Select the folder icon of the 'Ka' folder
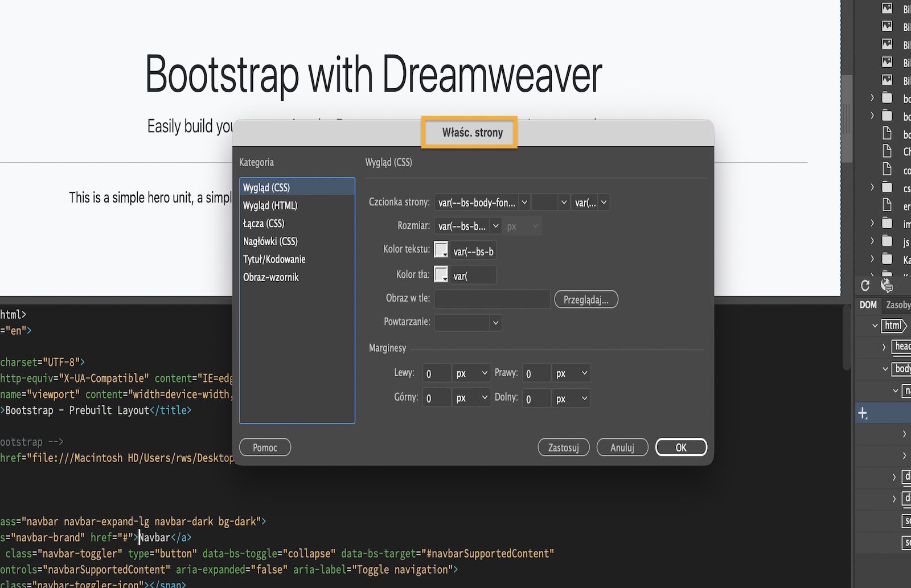The image size is (911, 588). click(x=887, y=259)
